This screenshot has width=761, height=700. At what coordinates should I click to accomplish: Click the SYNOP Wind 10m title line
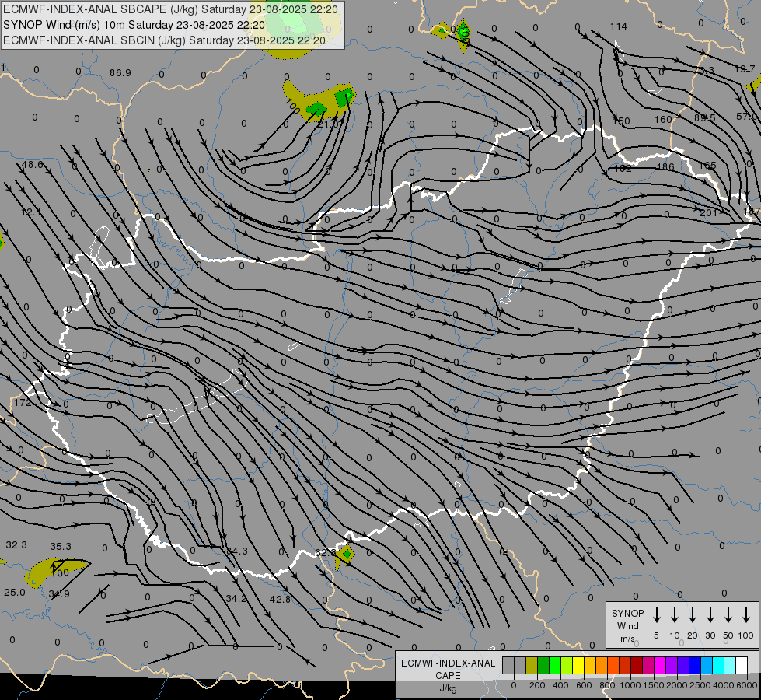134,25
